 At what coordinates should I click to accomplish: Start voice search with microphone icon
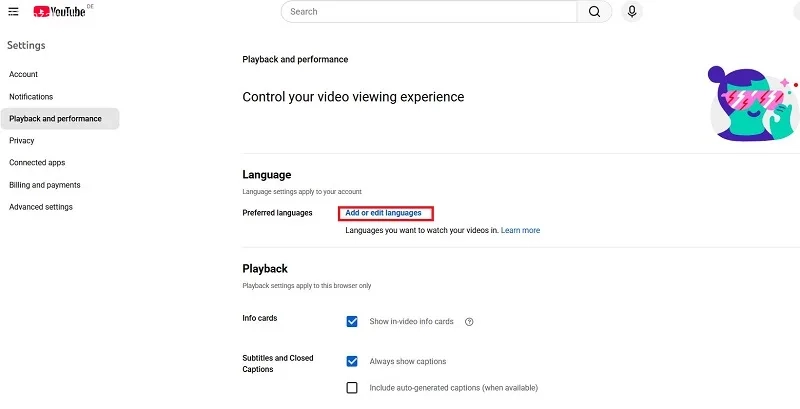(632, 12)
